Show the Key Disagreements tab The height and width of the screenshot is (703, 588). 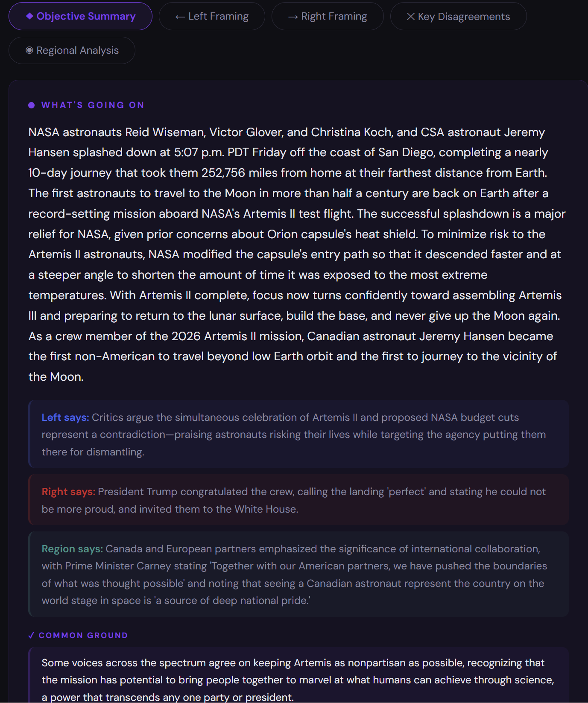pos(458,16)
